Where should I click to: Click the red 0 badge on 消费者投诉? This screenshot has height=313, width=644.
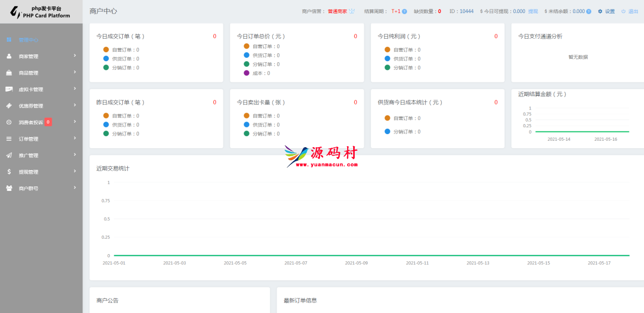pos(48,122)
